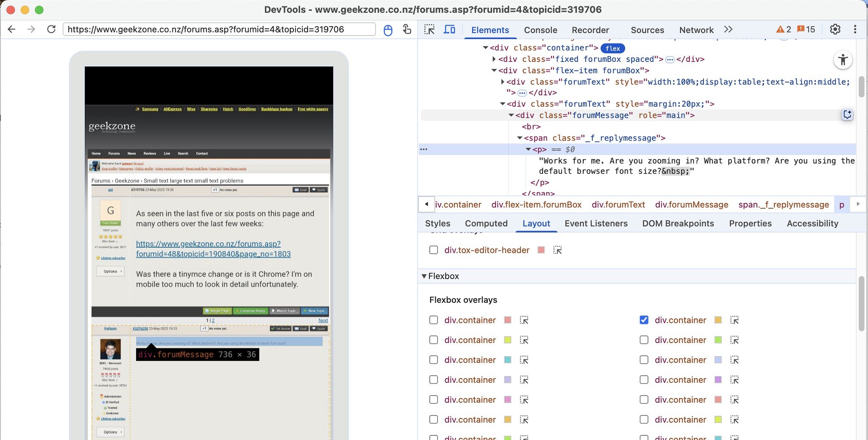Select span._f_replymessage in breadcrumbs

pos(783,205)
